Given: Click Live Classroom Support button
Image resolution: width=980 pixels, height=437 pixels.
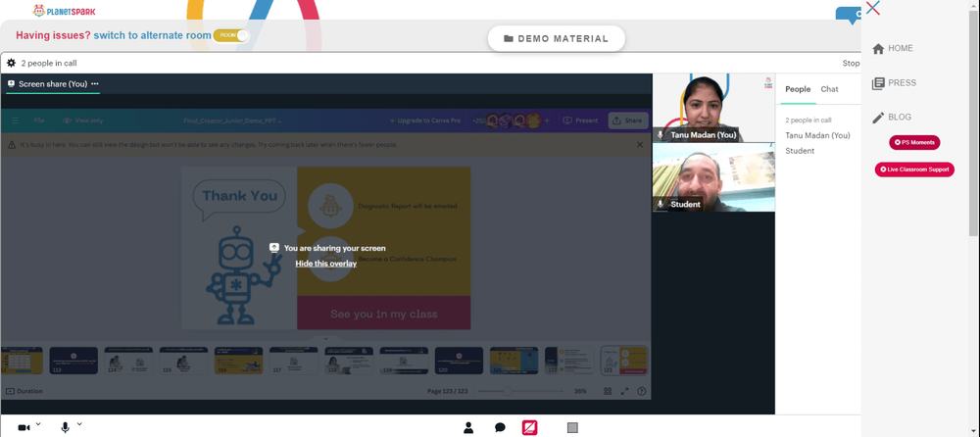Looking at the screenshot, I should tap(914, 170).
